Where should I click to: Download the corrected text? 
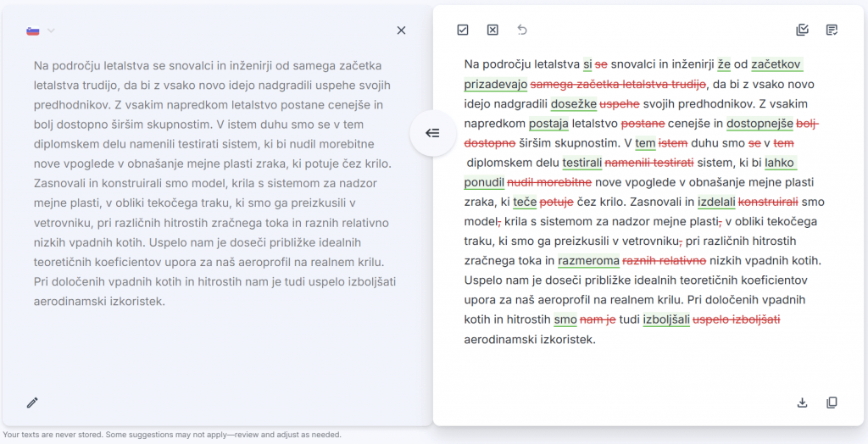pyautogui.click(x=802, y=402)
